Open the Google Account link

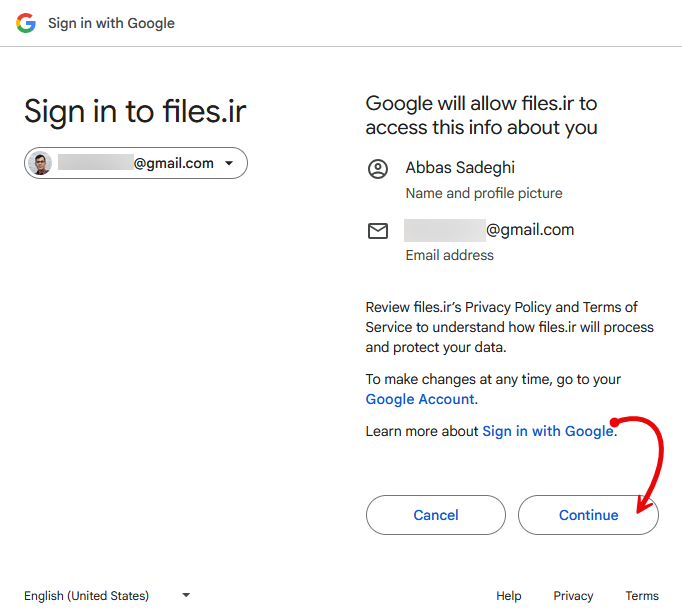tap(419, 399)
